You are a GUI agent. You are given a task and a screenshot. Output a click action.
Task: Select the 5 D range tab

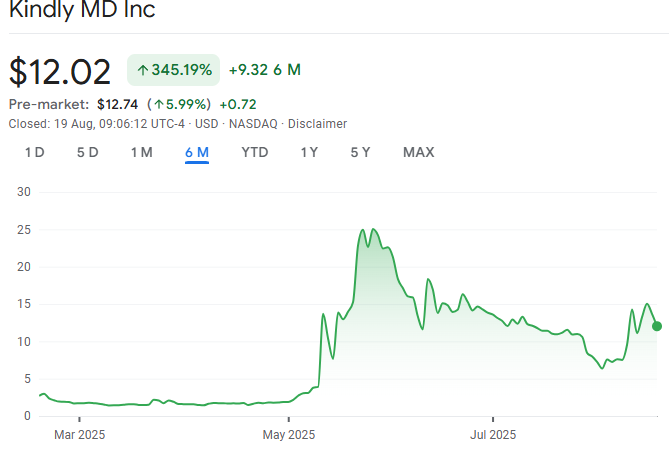[87, 153]
